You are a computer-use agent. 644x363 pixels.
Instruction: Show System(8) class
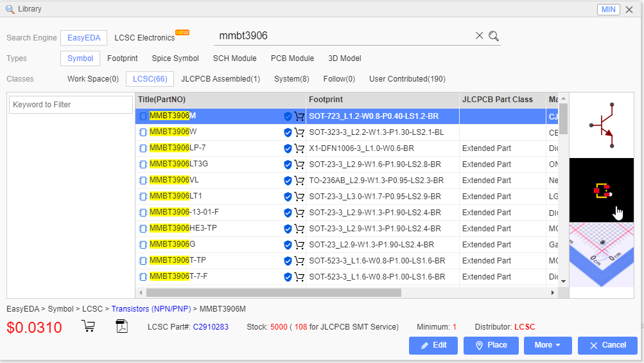pos(292,79)
